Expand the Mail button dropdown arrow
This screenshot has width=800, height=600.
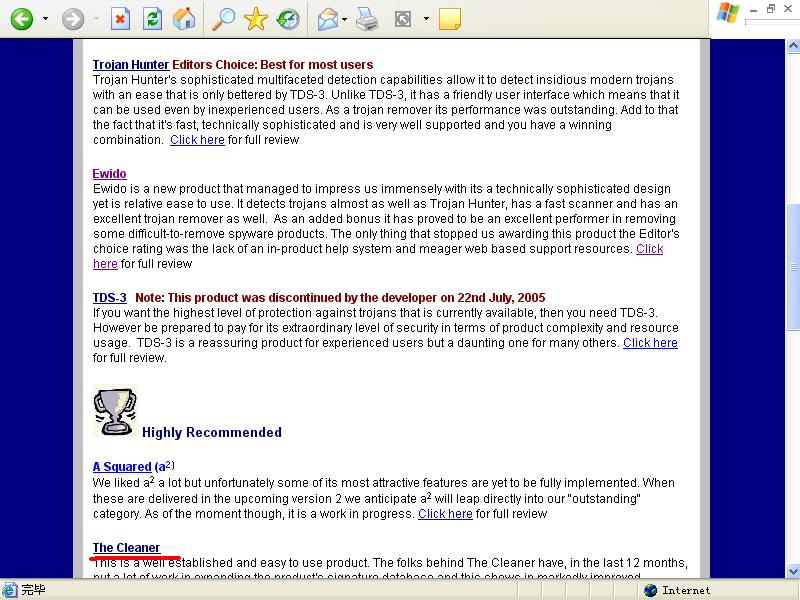pyautogui.click(x=344, y=19)
